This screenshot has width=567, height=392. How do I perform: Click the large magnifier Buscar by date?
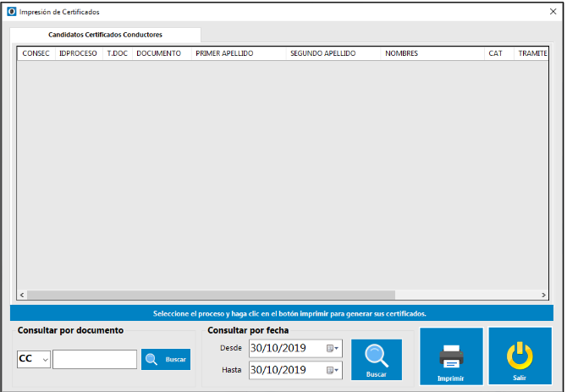[x=377, y=359]
